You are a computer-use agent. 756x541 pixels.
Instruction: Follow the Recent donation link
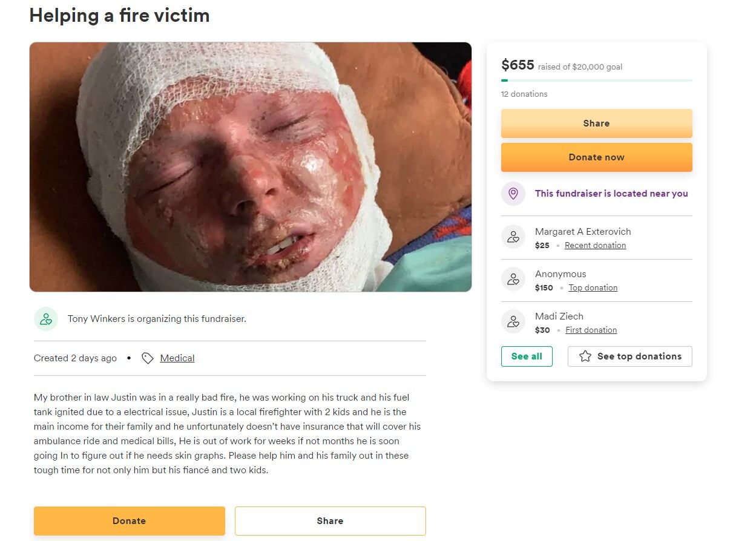595,246
